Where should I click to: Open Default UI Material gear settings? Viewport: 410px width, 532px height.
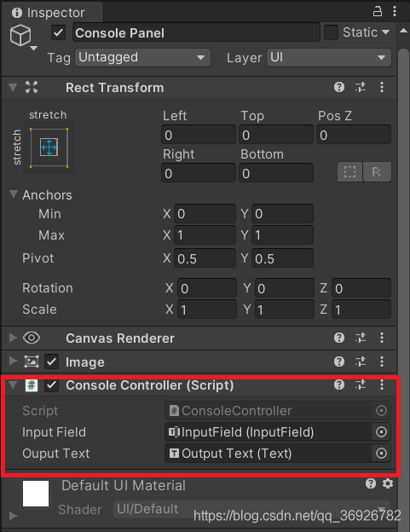click(x=388, y=483)
